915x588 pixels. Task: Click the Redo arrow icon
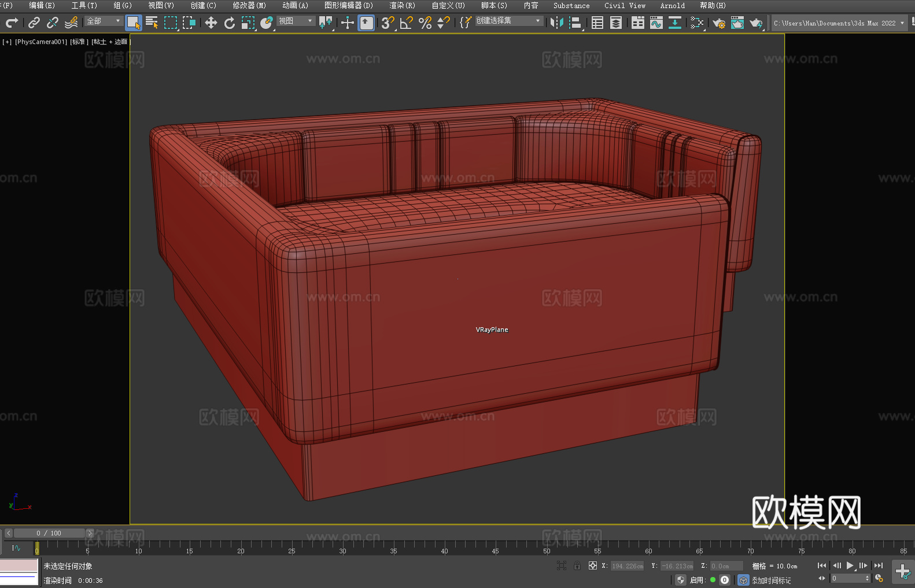pyautogui.click(x=12, y=23)
